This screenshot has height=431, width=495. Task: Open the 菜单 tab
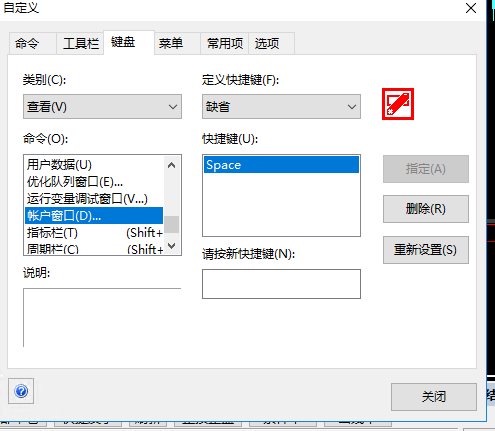point(177,43)
